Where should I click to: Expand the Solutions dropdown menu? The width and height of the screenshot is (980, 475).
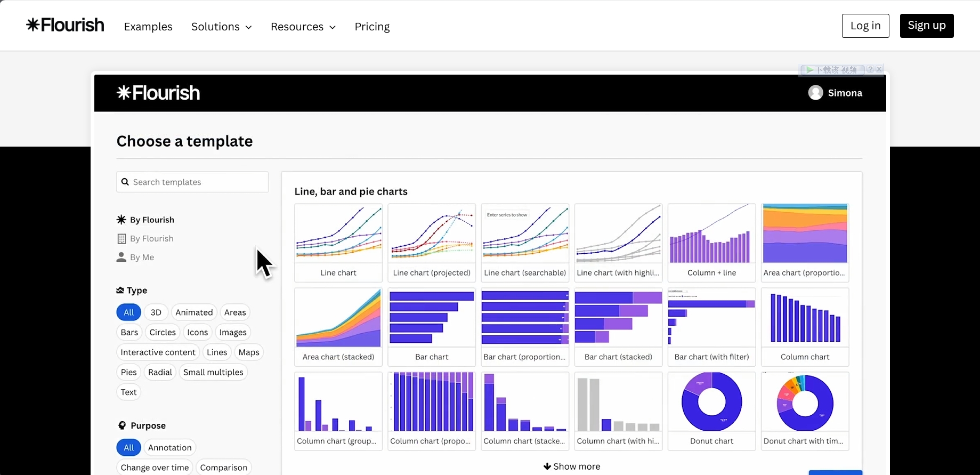[222, 27]
